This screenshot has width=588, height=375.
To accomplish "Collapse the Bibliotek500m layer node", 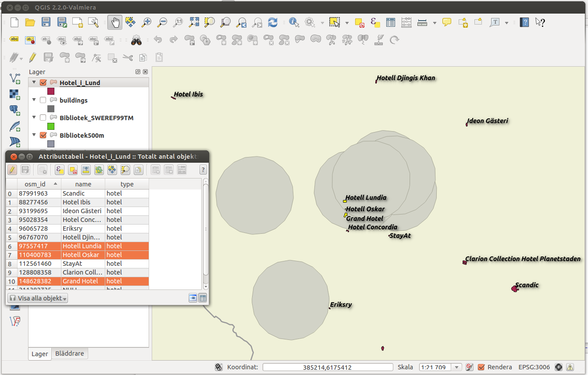I will tap(34, 135).
